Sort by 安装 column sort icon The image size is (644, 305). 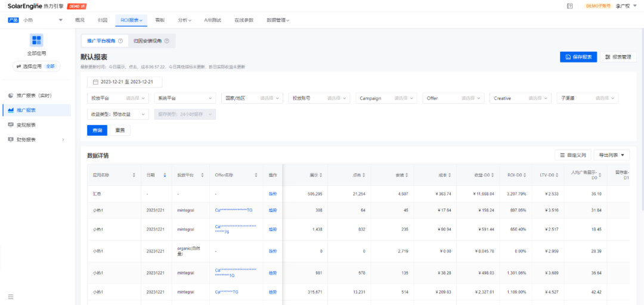407,175
